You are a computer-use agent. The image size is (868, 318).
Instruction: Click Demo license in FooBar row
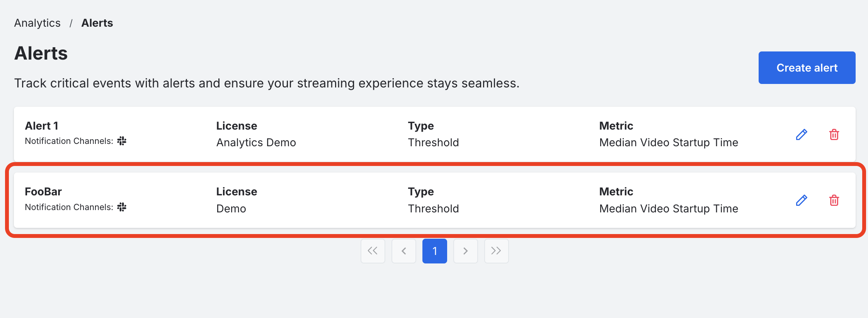tap(231, 209)
